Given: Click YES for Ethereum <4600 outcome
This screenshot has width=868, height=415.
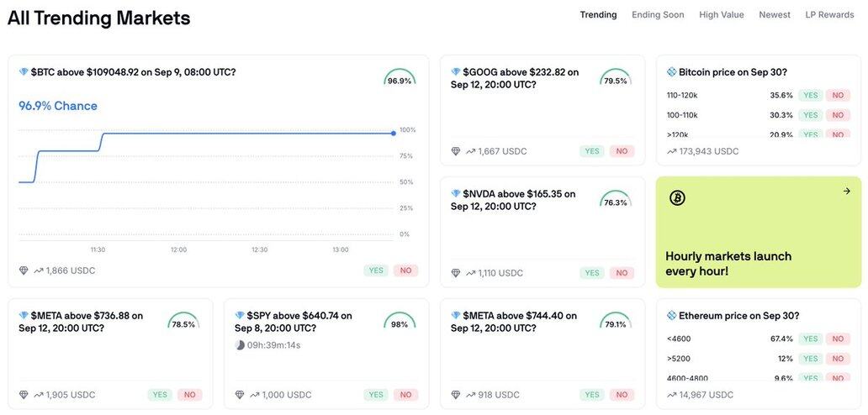Looking at the screenshot, I should pyautogui.click(x=811, y=339).
